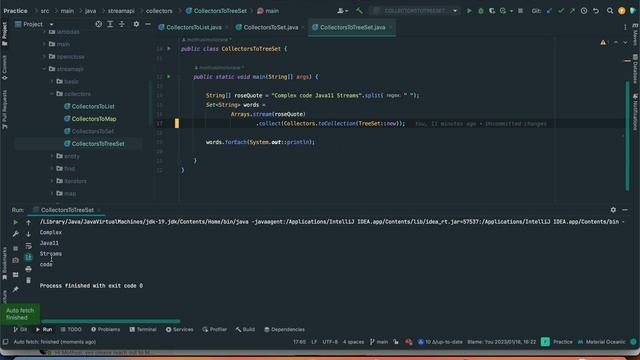Open the Run panel gear settings

(x=613, y=210)
